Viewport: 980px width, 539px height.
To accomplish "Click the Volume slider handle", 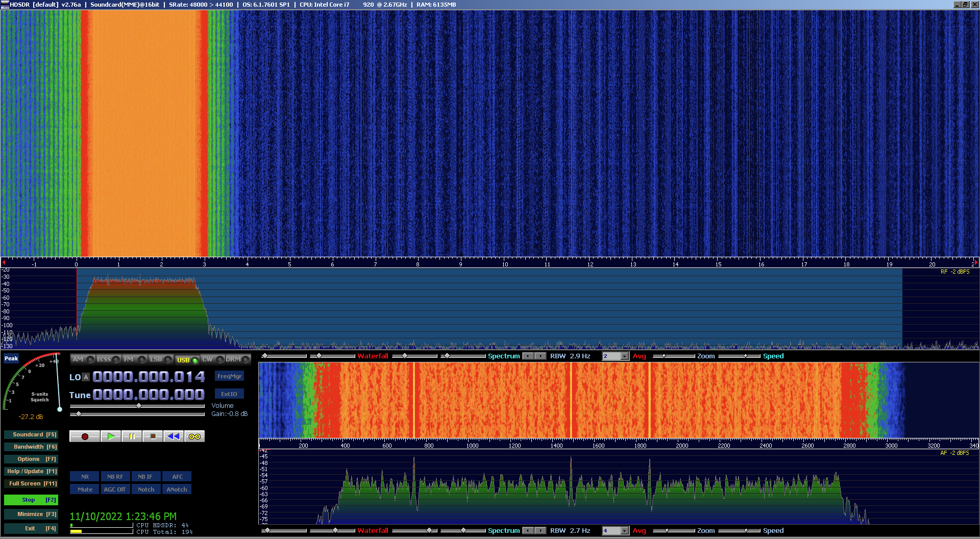I will click(x=139, y=406).
